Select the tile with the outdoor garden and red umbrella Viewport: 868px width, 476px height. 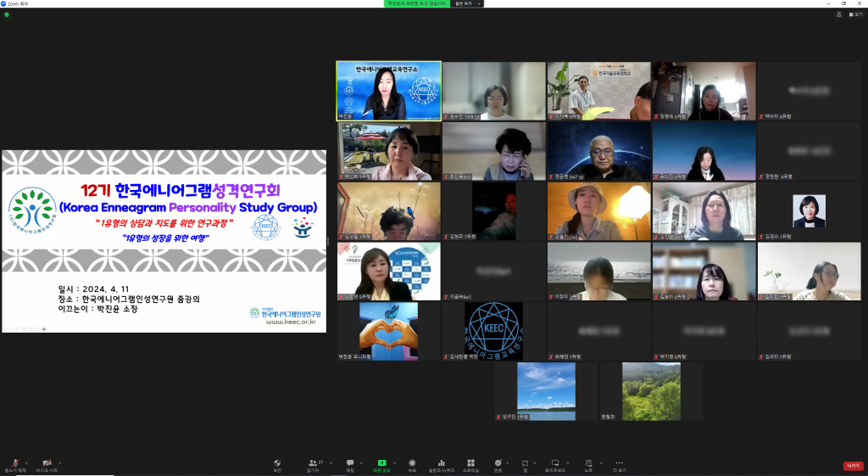tap(388, 151)
